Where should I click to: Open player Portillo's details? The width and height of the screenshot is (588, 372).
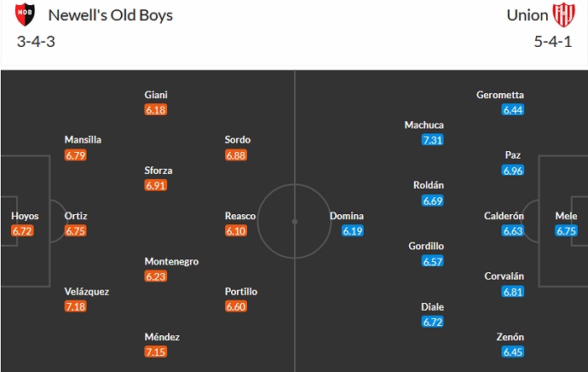241,291
